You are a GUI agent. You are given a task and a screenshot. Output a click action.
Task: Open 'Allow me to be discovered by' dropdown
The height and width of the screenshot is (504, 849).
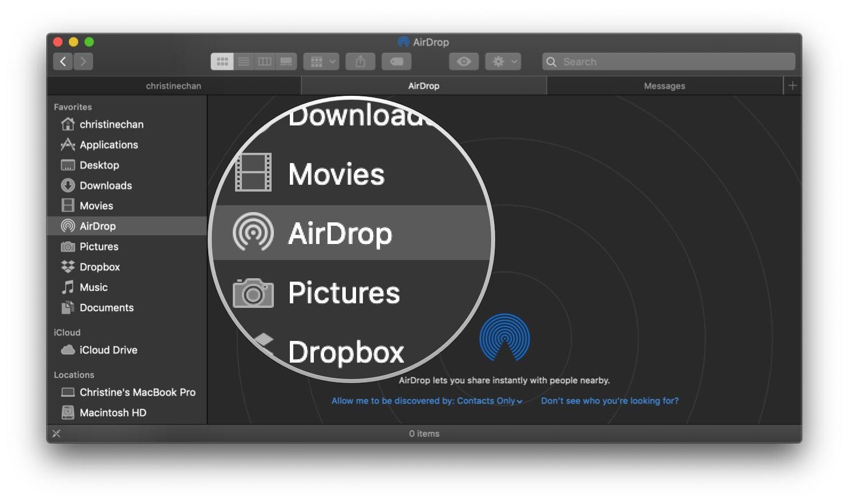pos(426,401)
